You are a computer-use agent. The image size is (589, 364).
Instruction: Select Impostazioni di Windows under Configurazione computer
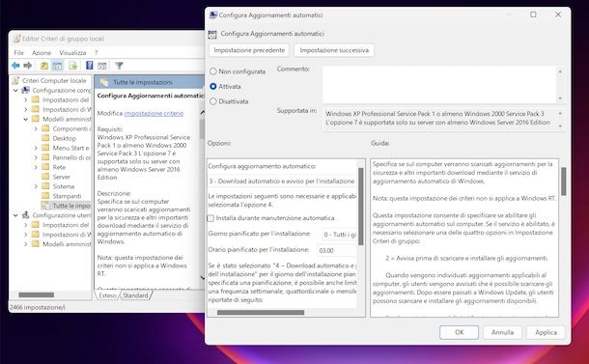(x=67, y=109)
